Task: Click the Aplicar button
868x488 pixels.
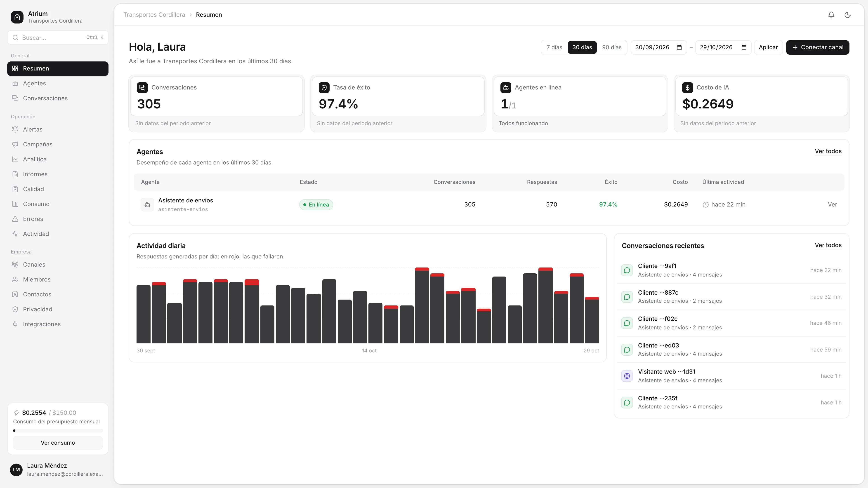Action: click(768, 47)
